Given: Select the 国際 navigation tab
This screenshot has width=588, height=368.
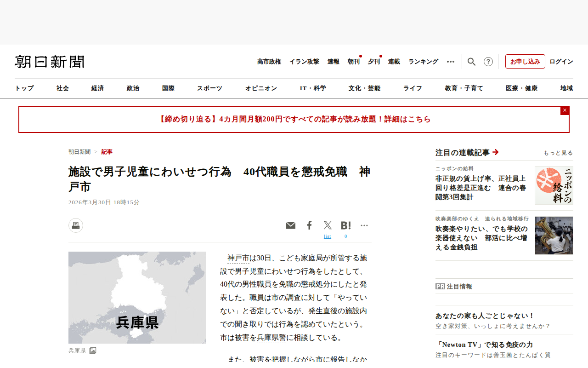Looking at the screenshot, I should (x=169, y=88).
